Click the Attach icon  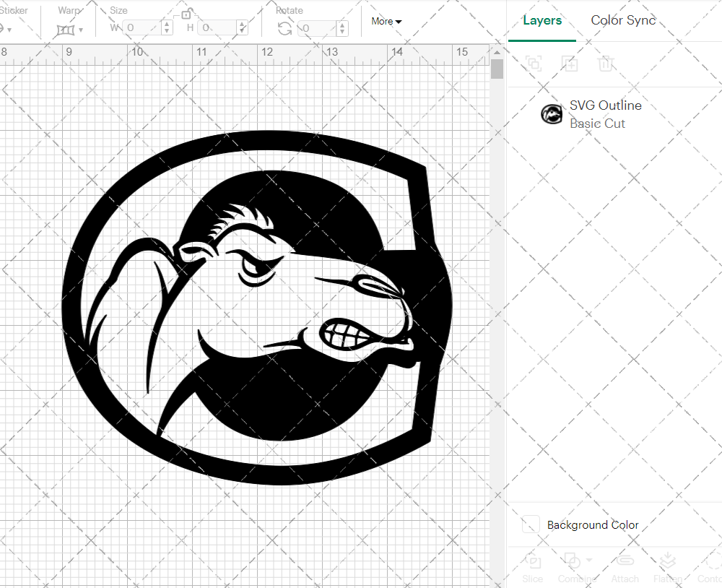[x=625, y=561]
